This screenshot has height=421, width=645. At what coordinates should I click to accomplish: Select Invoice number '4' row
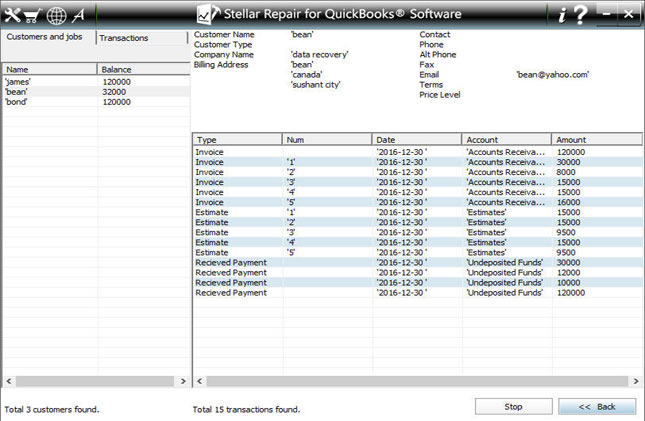(x=417, y=192)
